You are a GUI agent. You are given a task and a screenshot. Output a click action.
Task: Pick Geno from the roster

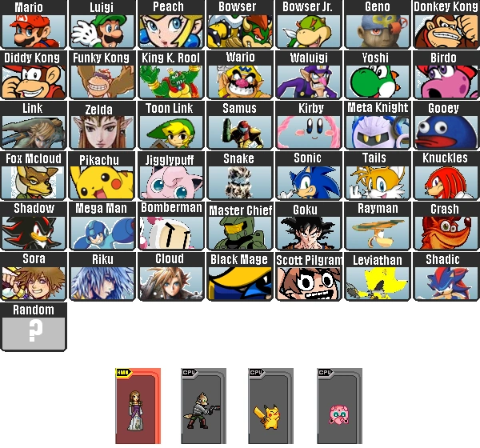[377, 24]
